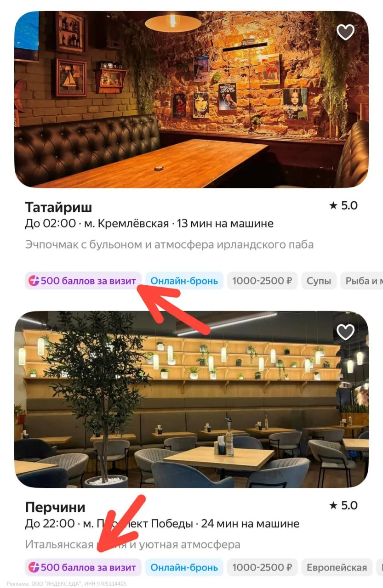This screenshot has height=588, width=383.
Task: Open the Перчини restaurant photo
Action: coord(191,399)
